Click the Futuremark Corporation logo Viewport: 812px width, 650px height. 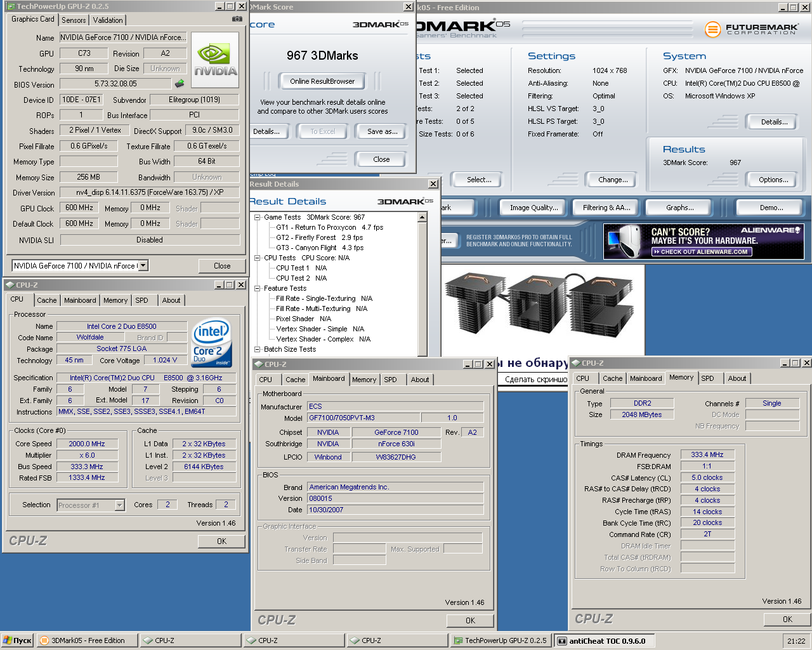[x=752, y=29]
